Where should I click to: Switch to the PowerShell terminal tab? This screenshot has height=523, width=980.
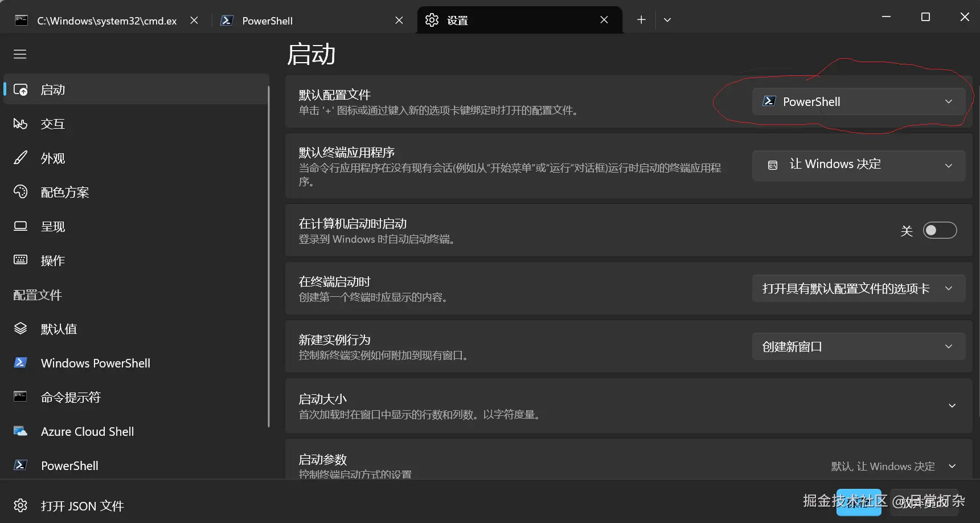(x=266, y=20)
